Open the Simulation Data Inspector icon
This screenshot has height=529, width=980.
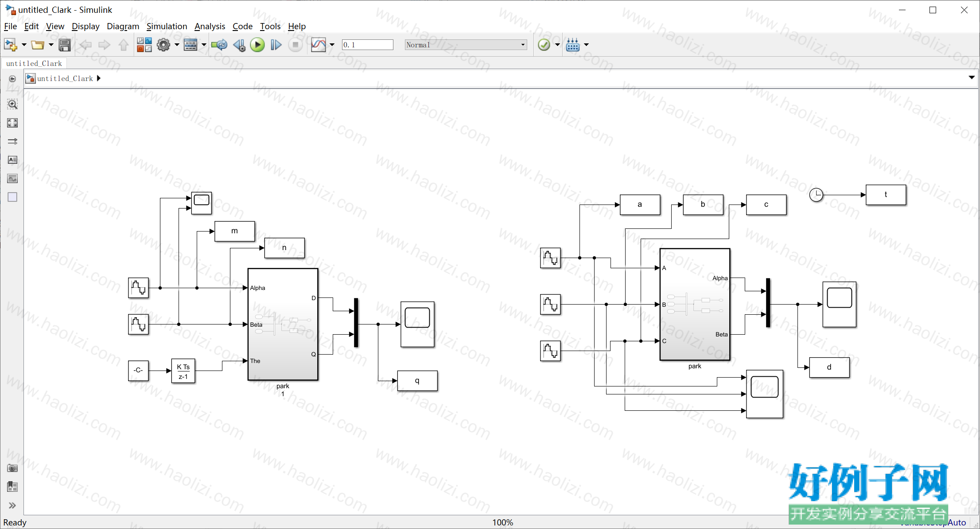[319, 45]
